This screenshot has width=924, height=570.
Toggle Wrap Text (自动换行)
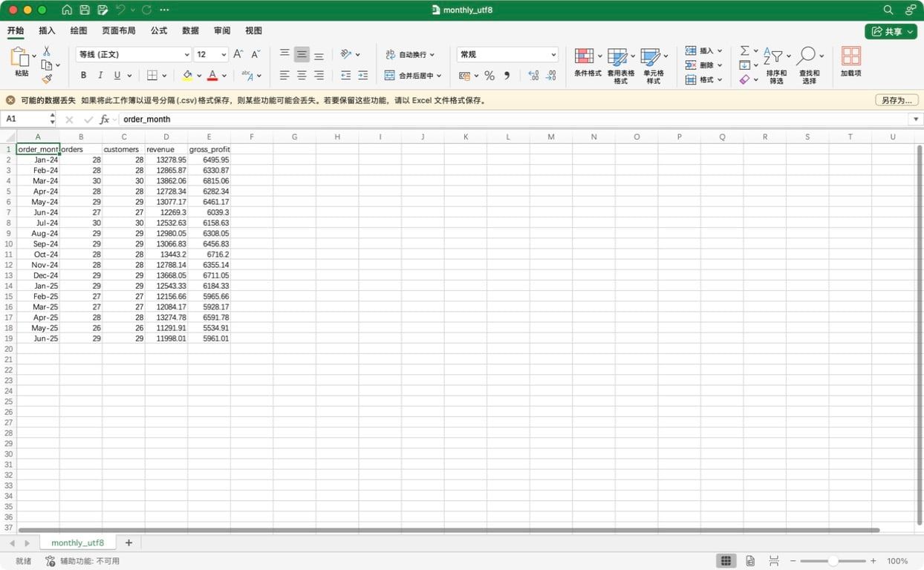coord(410,54)
